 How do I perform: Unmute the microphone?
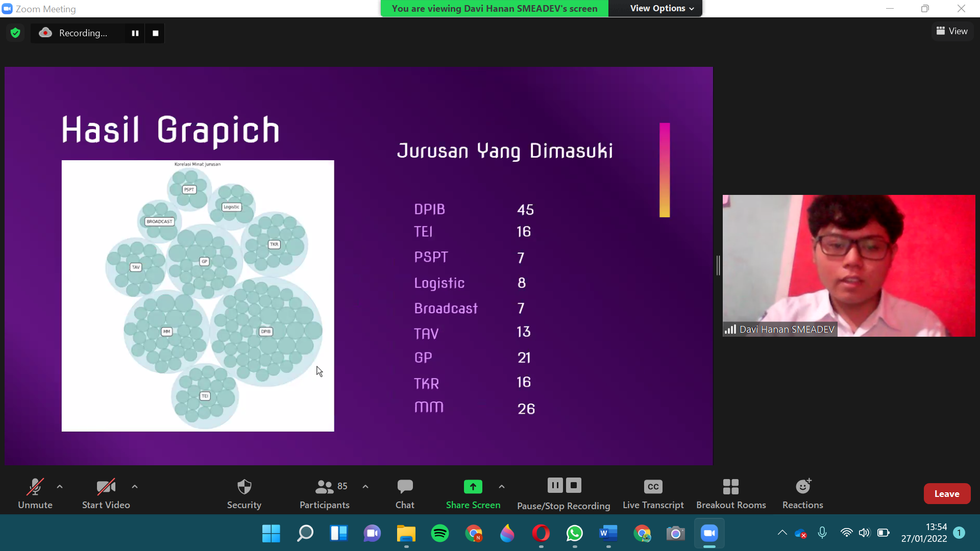click(35, 492)
